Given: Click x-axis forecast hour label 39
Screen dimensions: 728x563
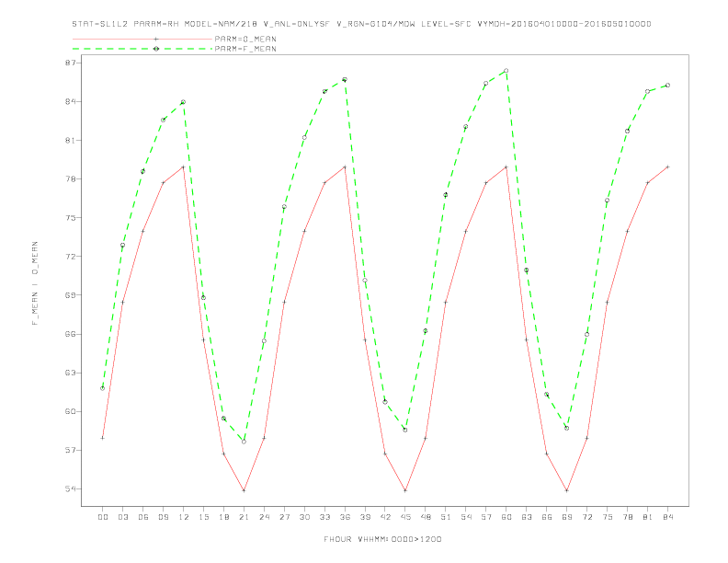Looking at the screenshot, I should coord(365,517).
